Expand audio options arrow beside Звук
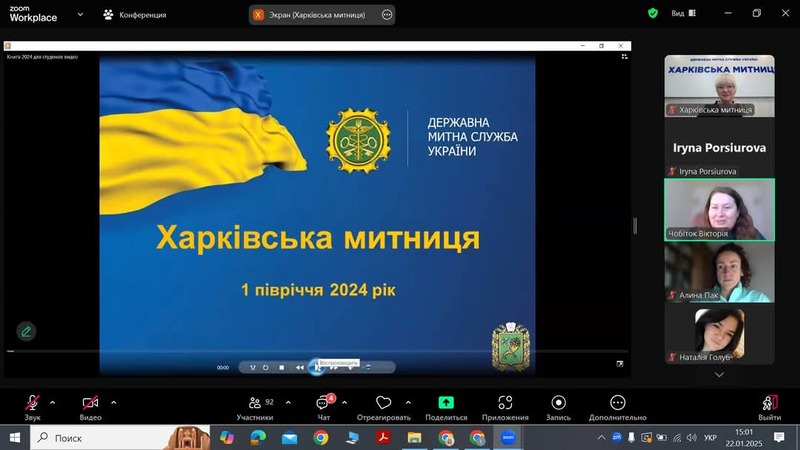Image resolution: width=800 pixels, height=450 pixels. tap(53, 403)
